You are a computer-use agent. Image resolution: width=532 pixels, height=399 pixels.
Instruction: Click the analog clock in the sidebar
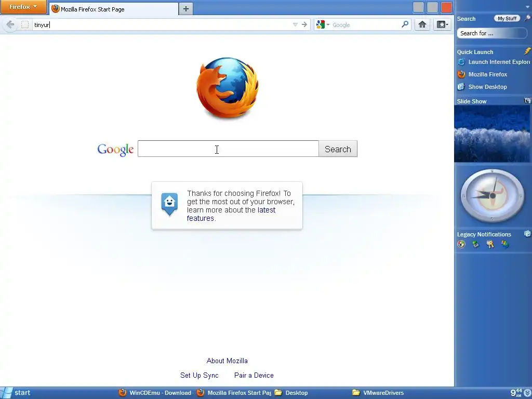(x=493, y=196)
